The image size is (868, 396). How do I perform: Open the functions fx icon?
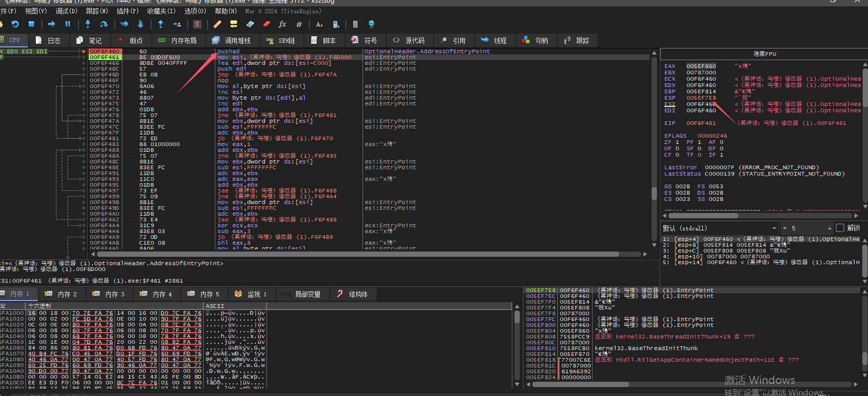click(x=282, y=24)
